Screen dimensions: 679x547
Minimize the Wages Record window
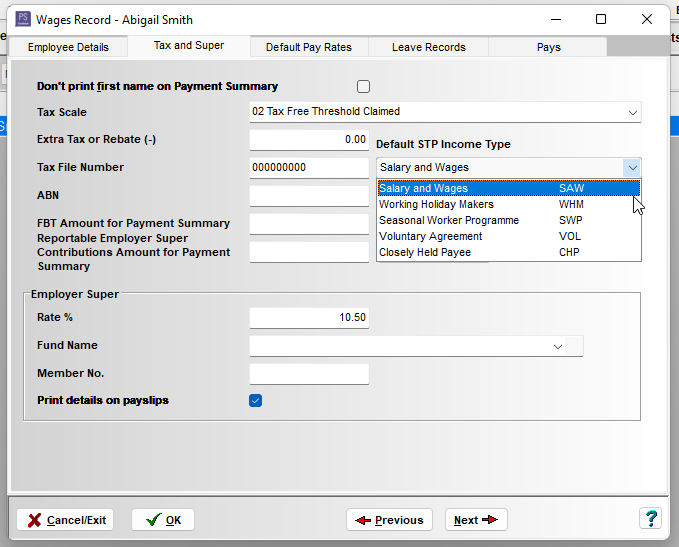(x=555, y=19)
